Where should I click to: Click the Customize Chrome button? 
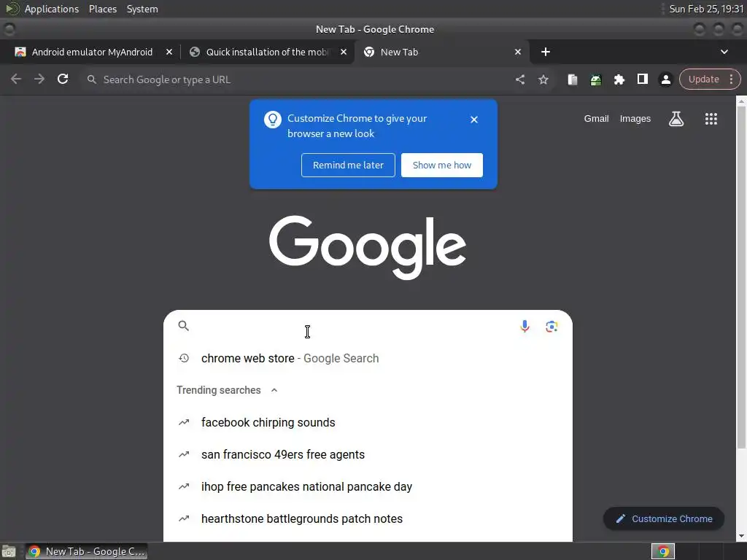[664, 519]
